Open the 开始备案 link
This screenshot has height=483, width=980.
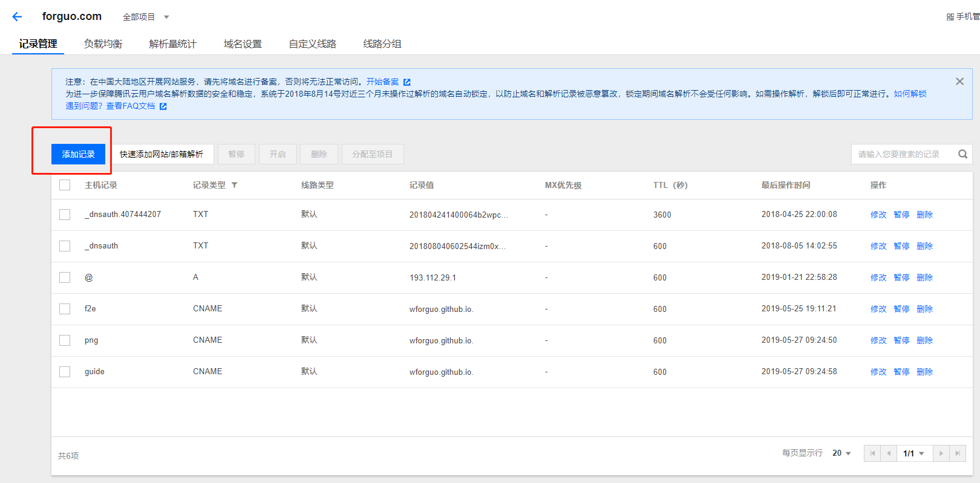382,82
